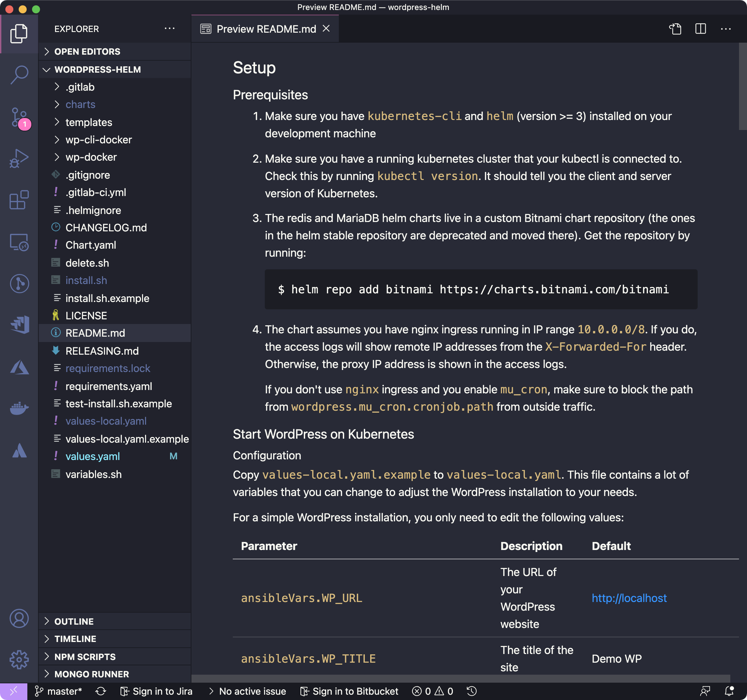Open LICENSE file
747x700 pixels.
[115, 315]
